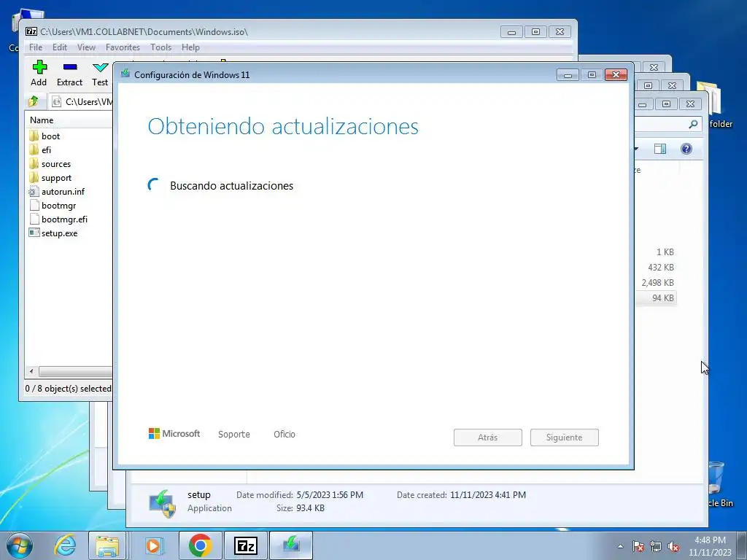The height and width of the screenshot is (560, 747).
Task: Click the Explorer search magnifier icon
Action: point(693,124)
